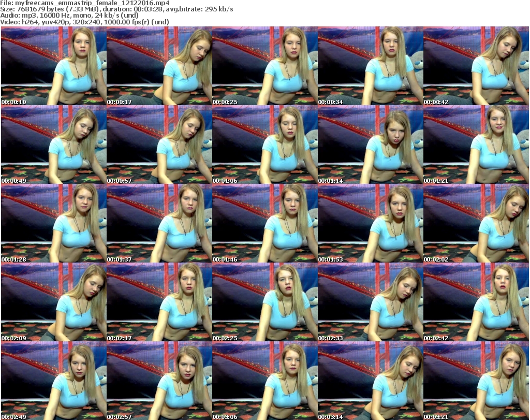
Task: Pick the thumbnail stamped 00:03:14
Action: [x=371, y=381]
